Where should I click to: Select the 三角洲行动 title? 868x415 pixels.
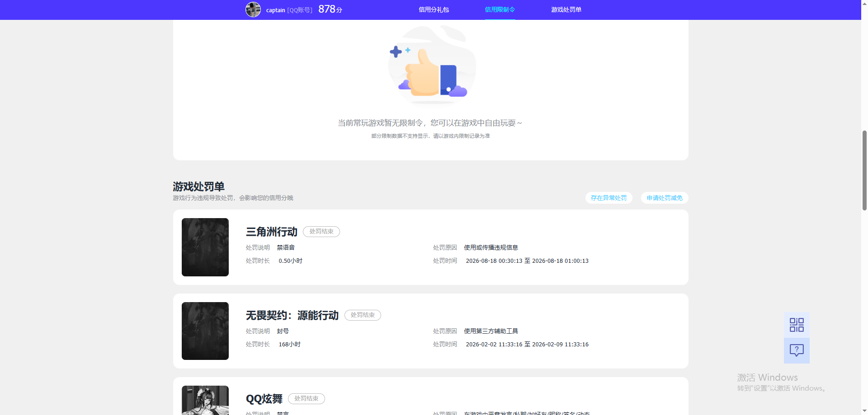pyautogui.click(x=272, y=232)
